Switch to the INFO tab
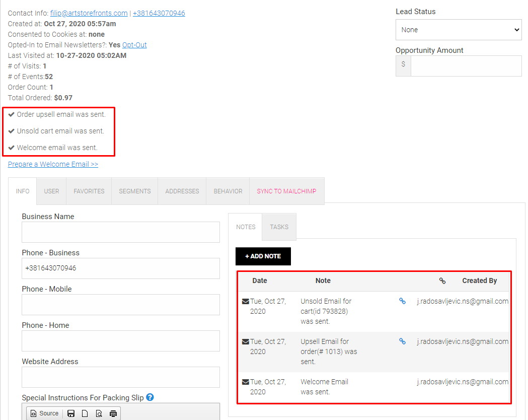 (x=23, y=191)
